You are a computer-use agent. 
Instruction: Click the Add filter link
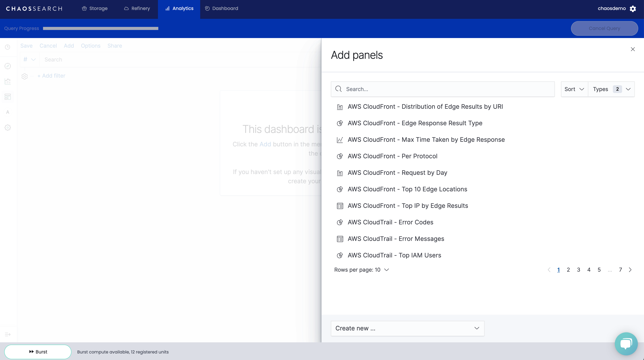point(51,76)
